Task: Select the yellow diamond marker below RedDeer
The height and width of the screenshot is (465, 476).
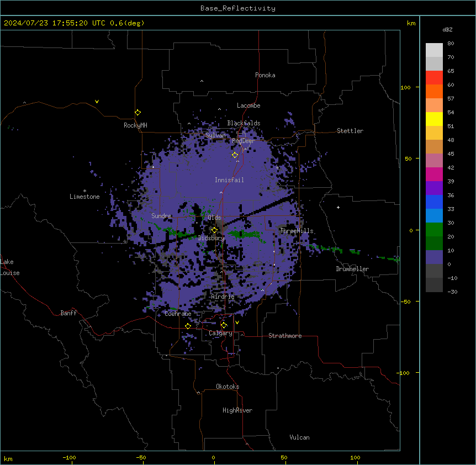Action: click(235, 155)
